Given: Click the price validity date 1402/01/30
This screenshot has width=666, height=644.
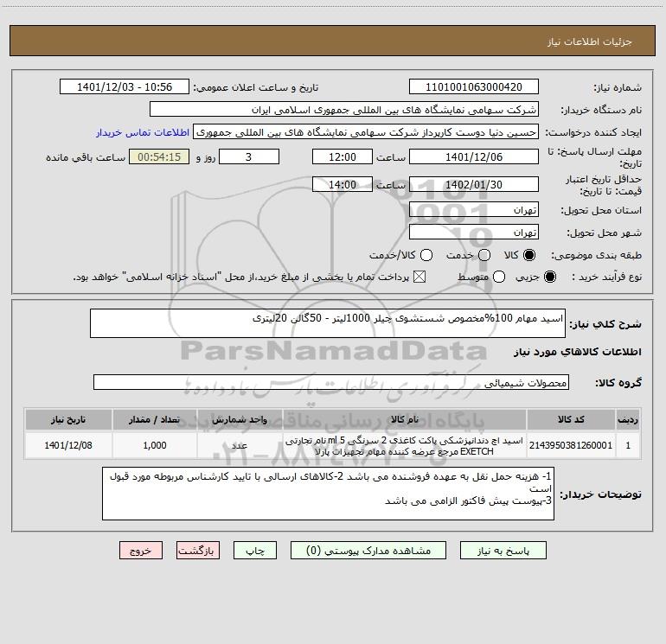Looking at the screenshot, I should [x=474, y=185].
